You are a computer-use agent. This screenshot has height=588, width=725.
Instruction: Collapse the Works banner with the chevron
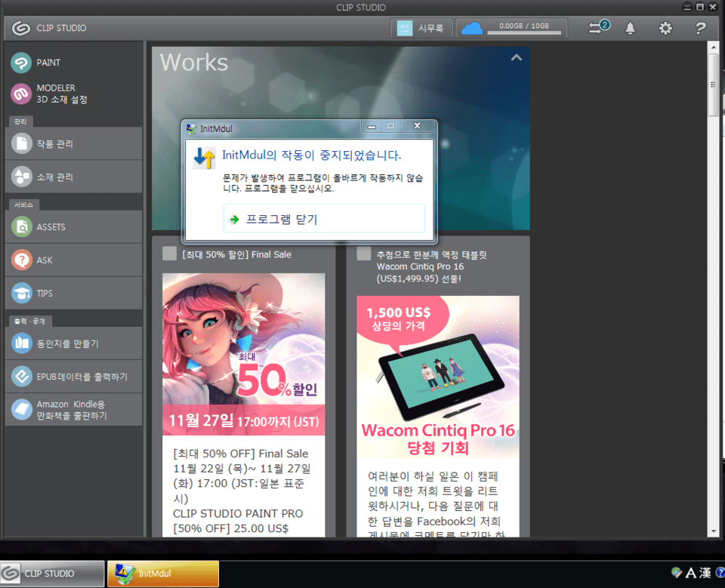516,58
